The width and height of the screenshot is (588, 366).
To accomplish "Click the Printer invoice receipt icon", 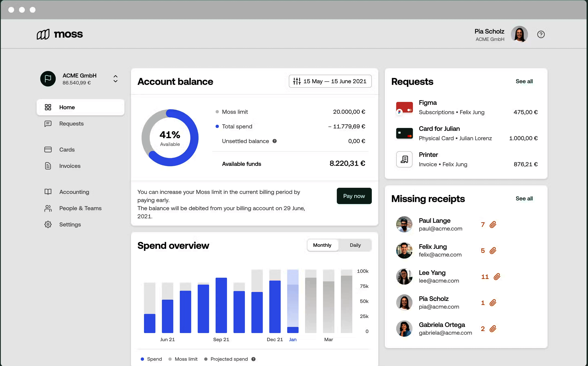I will [x=404, y=159].
